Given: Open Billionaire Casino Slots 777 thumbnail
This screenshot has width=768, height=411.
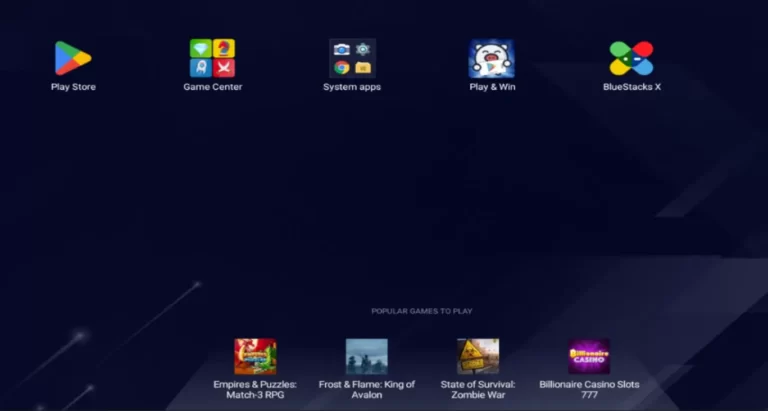Looking at the screenshot, I should pos(589,356).
